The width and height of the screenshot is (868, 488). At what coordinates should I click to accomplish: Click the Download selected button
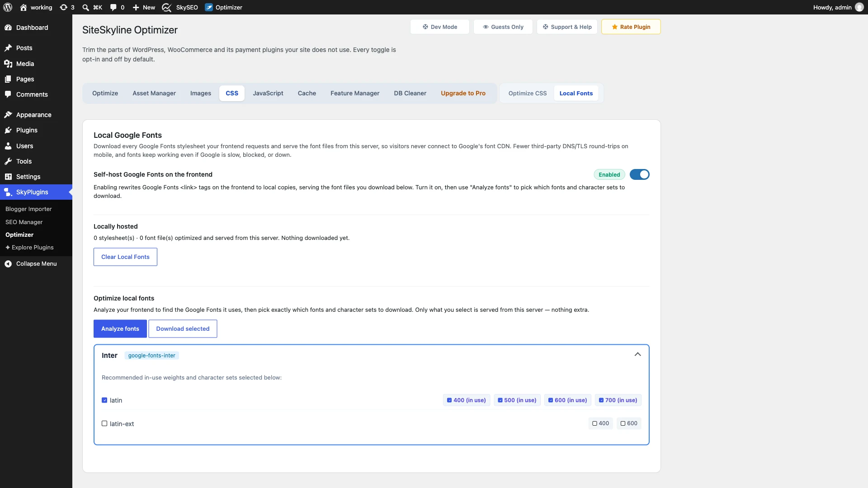[x=183, y=329]
